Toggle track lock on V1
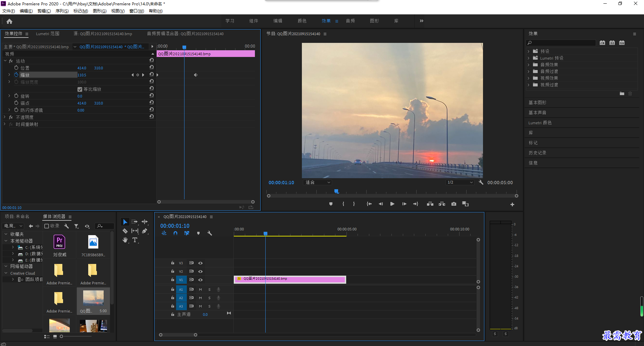The image size is (644, 346). tap(172, 279)
